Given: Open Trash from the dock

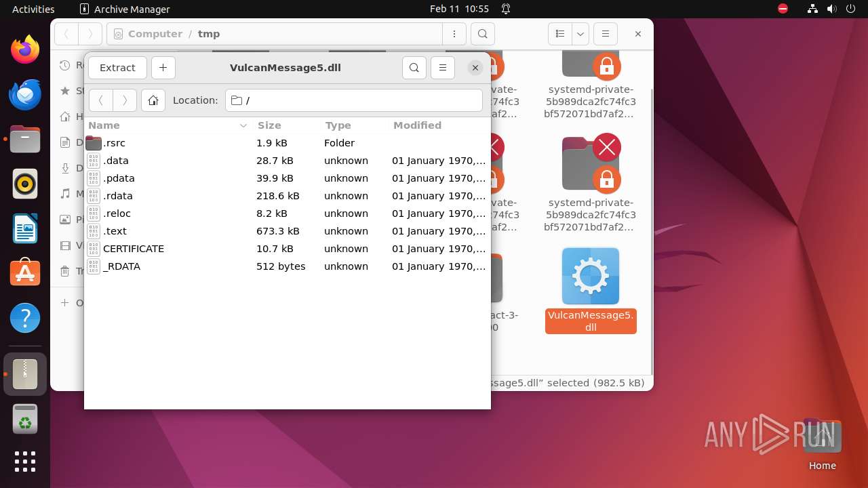Looking at the screenshot, I should [25, 419].
